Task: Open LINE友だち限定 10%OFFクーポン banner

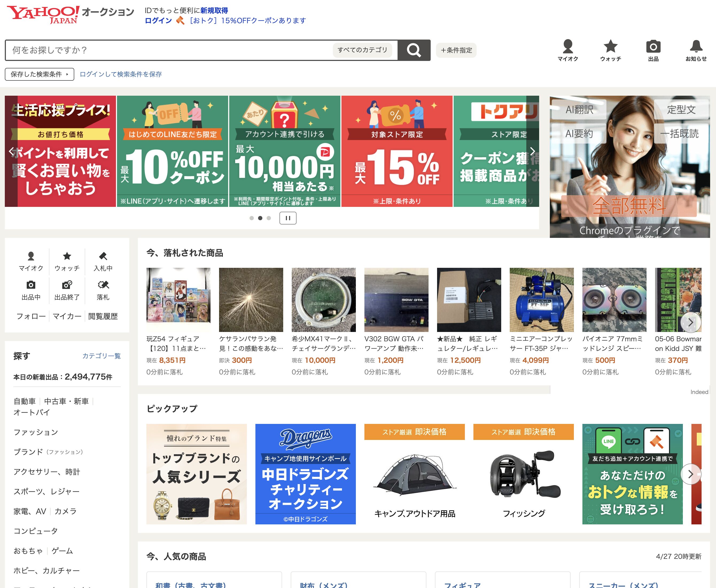Action: click(172, 151)
